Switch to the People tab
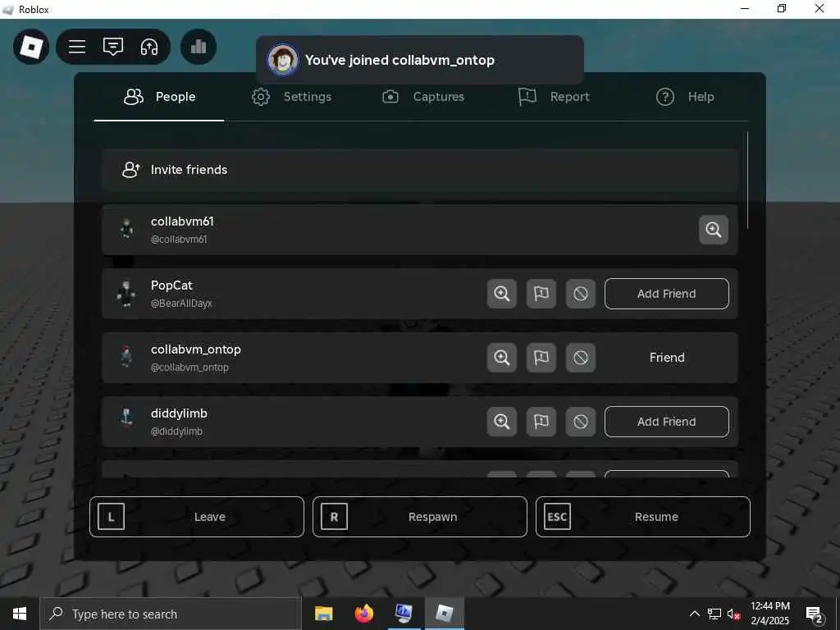Screen dimensions: 840x630 (x=159, y=97)
